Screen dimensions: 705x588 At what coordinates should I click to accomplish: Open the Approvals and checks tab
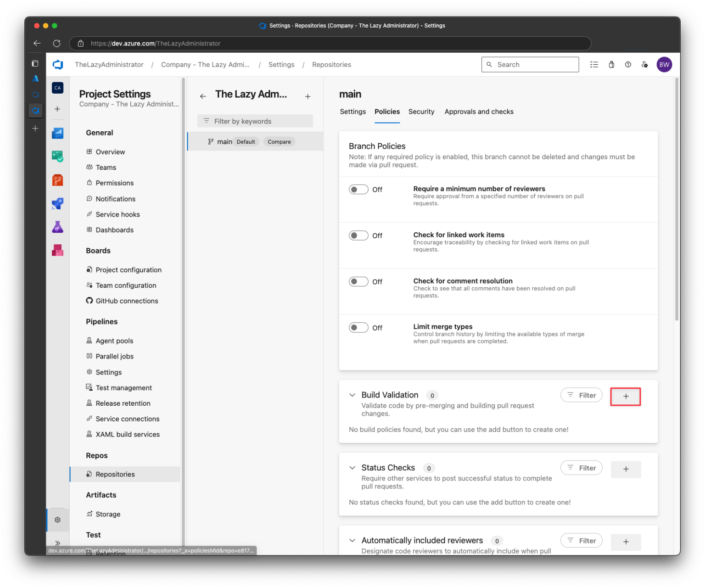tap(479, 112)
